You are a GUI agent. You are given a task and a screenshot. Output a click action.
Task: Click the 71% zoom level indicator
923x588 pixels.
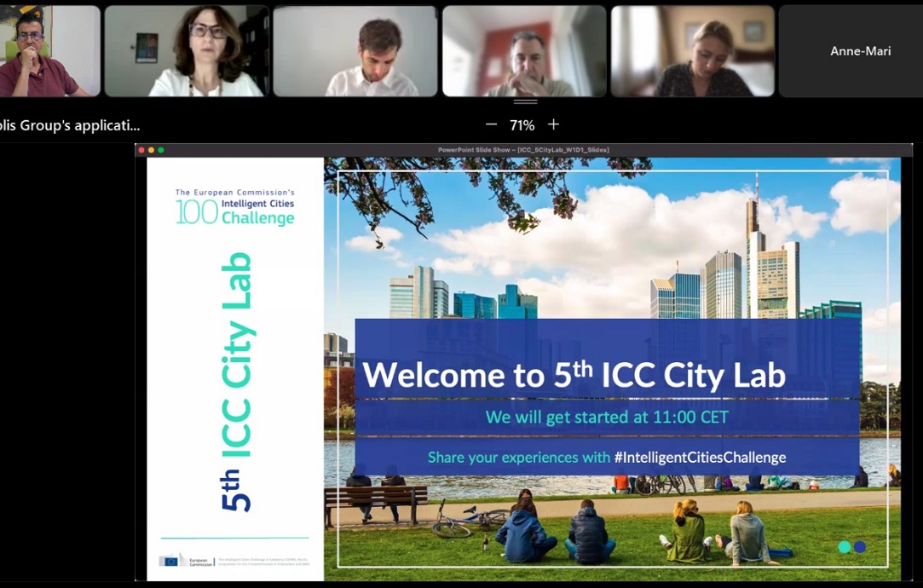pyautogui.click(x=522, y=125)
